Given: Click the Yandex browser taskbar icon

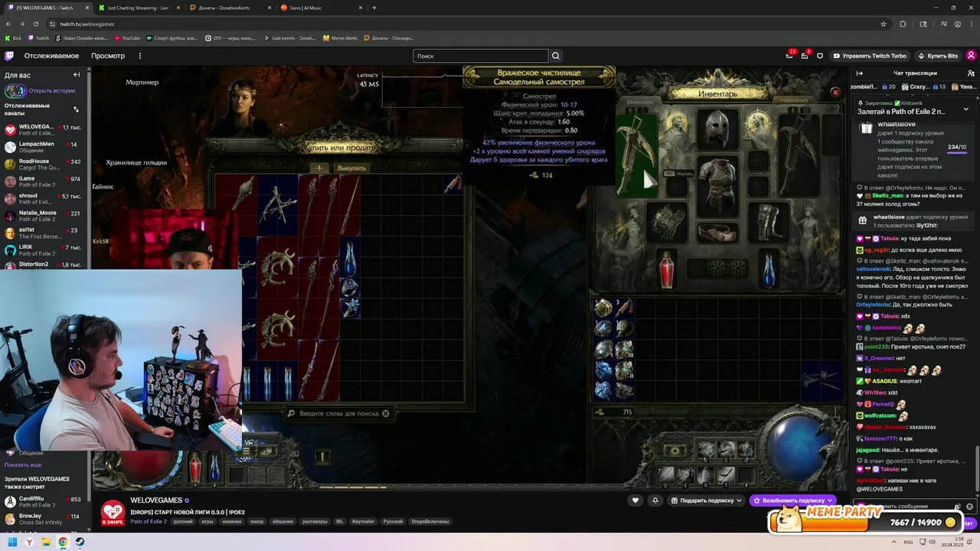Looking at the screenshot, I should (29, 542).
